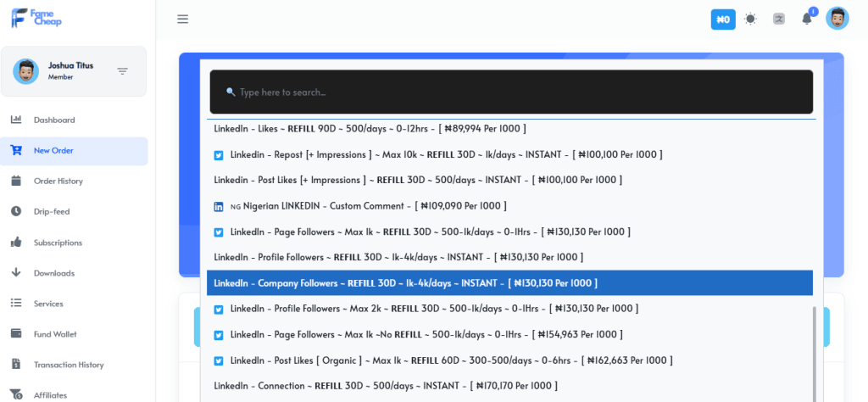
Task: Click Twitter icon beside Repost option
Action: pos(219,155)
